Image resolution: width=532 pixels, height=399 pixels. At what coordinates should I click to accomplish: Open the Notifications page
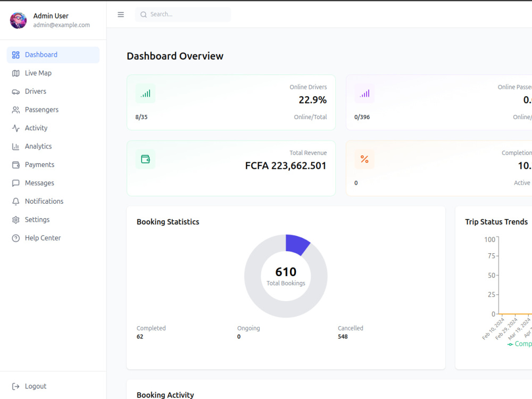tap(53, 202)
